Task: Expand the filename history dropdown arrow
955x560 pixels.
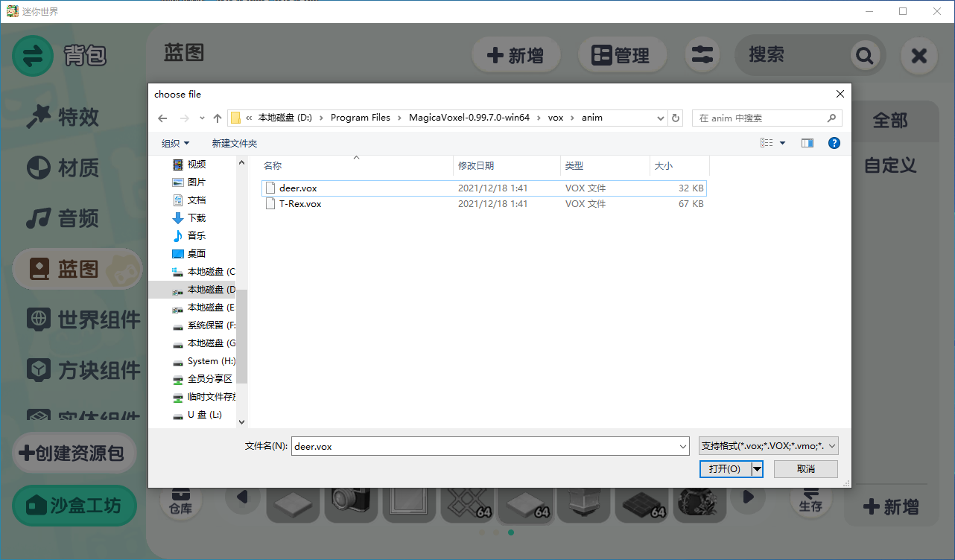Action: click(x=683, y=446)
